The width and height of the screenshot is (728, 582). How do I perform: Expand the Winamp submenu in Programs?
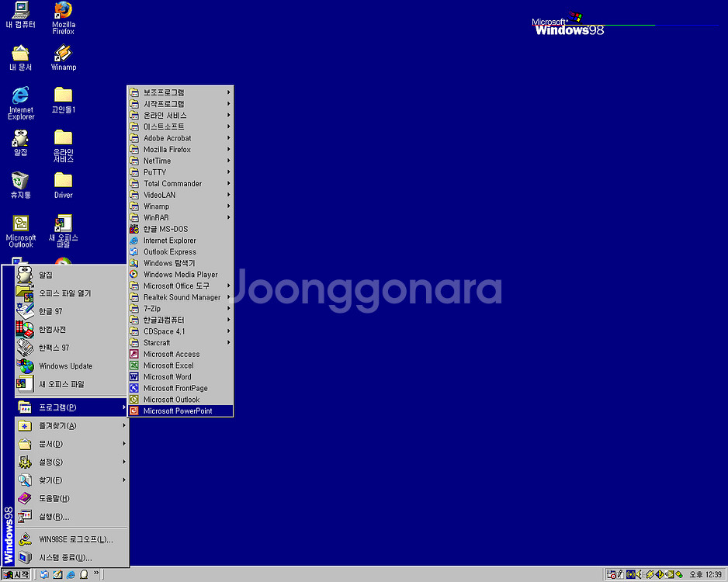(181, 206)
